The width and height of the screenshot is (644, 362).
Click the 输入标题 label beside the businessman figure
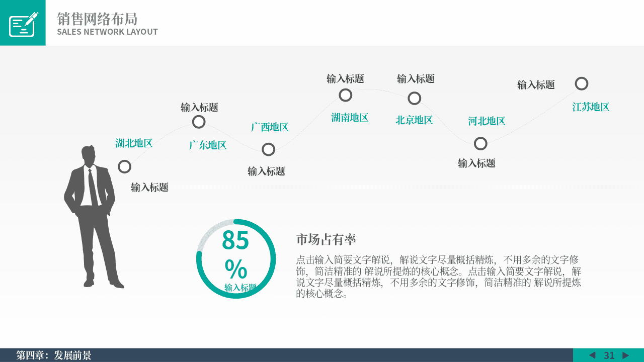coord(149,187)
